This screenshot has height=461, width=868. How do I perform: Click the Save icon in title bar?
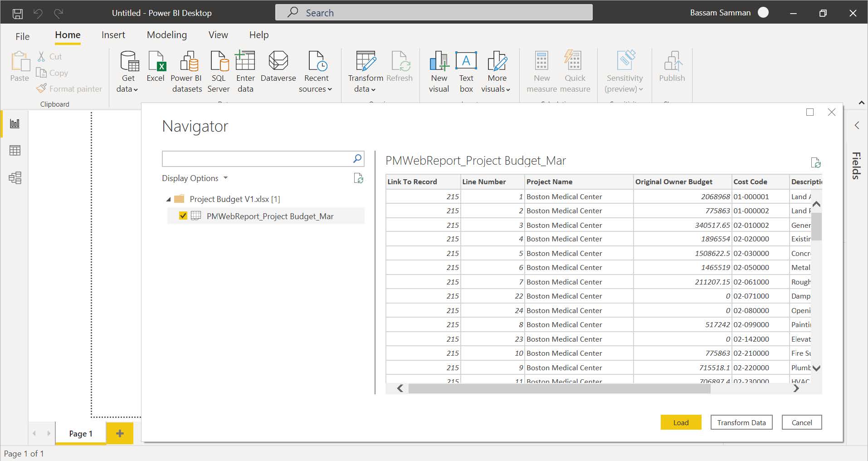pyautogui.click(x=18, y=14)
